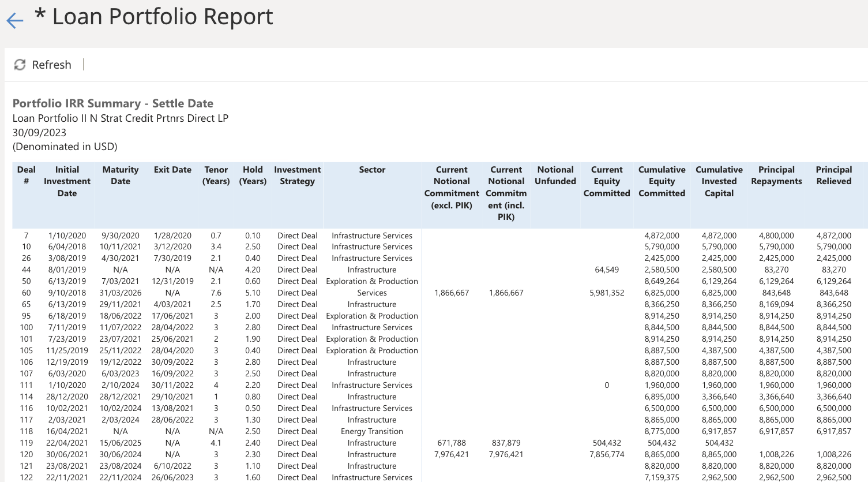Click excl. PIK commitment value 671,788

click(452, 443)
